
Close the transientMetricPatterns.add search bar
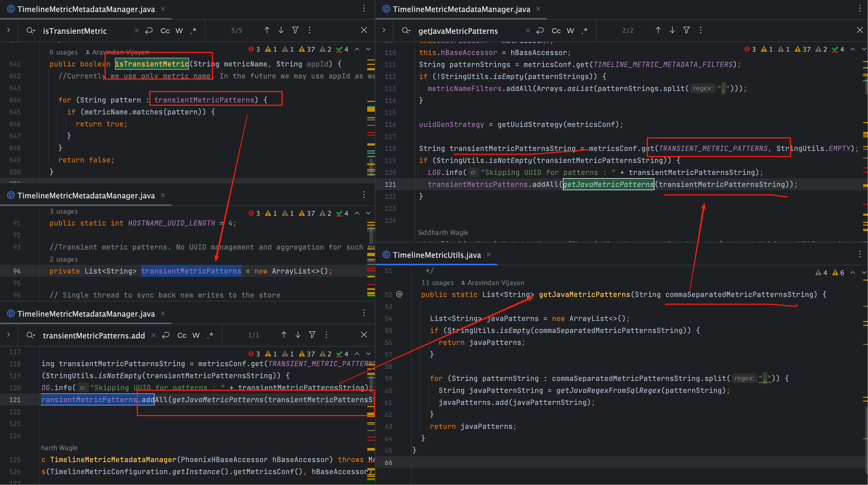point(364,335)
